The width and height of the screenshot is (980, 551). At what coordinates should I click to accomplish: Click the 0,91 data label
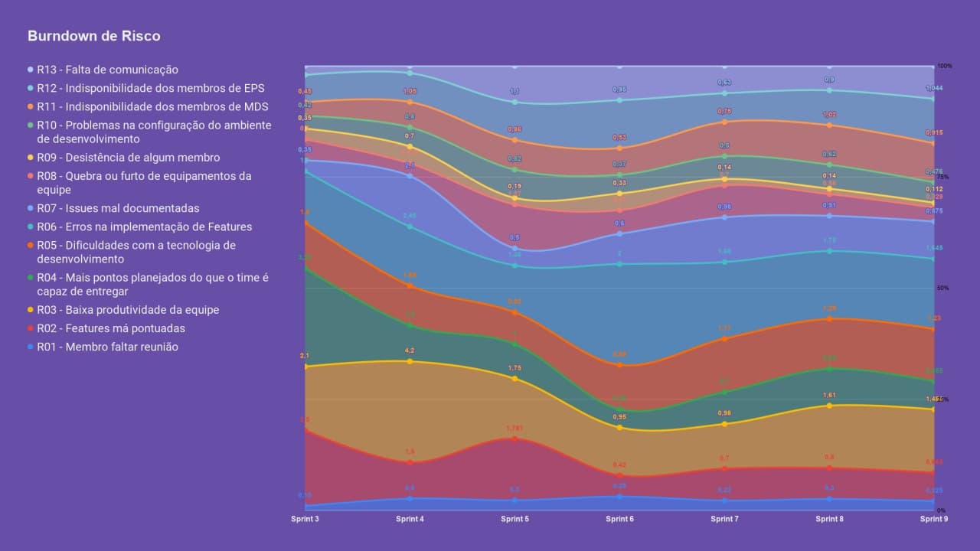pyautogui.click(x=829, y=205)
